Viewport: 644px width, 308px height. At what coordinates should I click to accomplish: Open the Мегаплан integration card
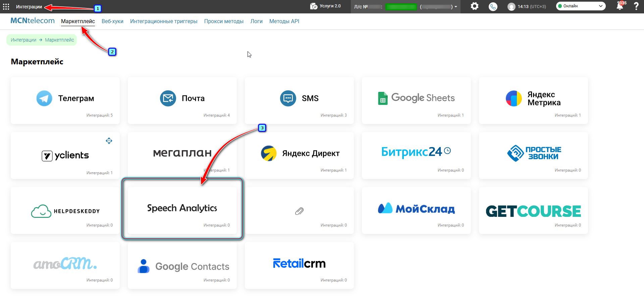pyautogui.click(x=182, y=156)
